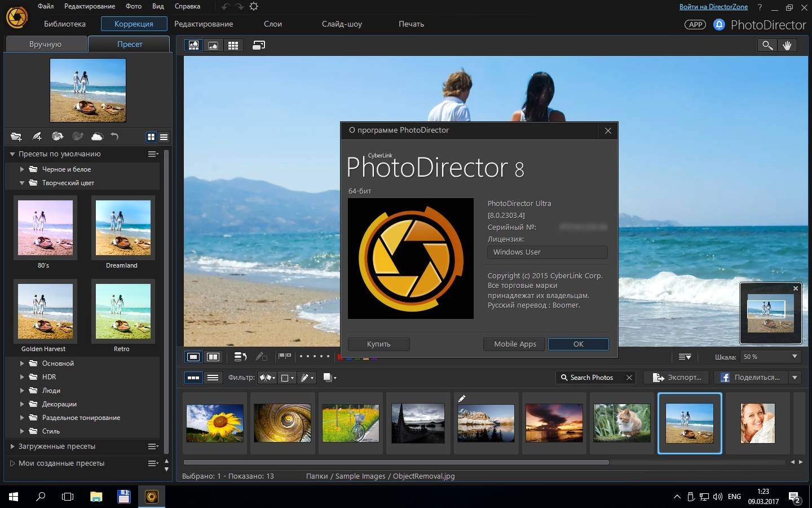Image resolution: width=812 pixels, height=508 pixels.
Task: Select the pan hand tool
Action: click(787, 45)
